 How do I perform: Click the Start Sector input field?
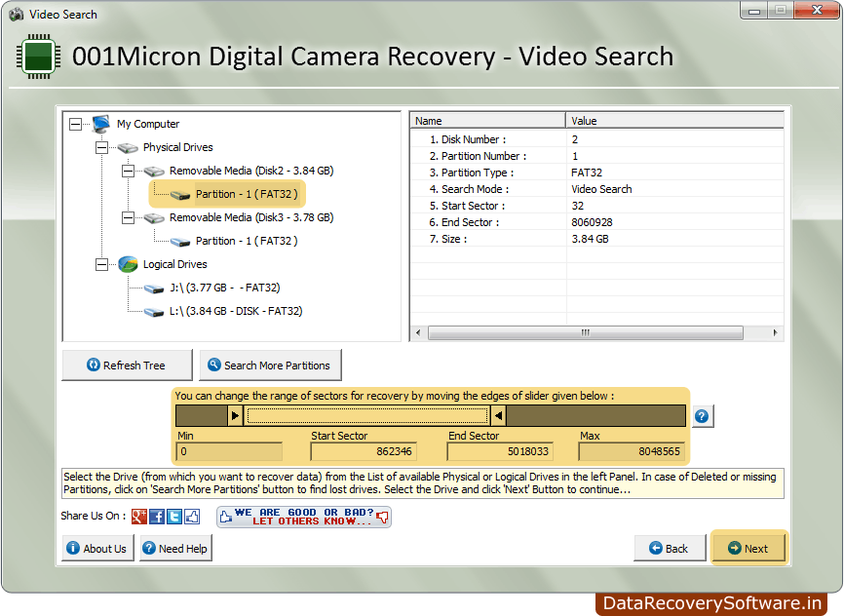(364, 451)
